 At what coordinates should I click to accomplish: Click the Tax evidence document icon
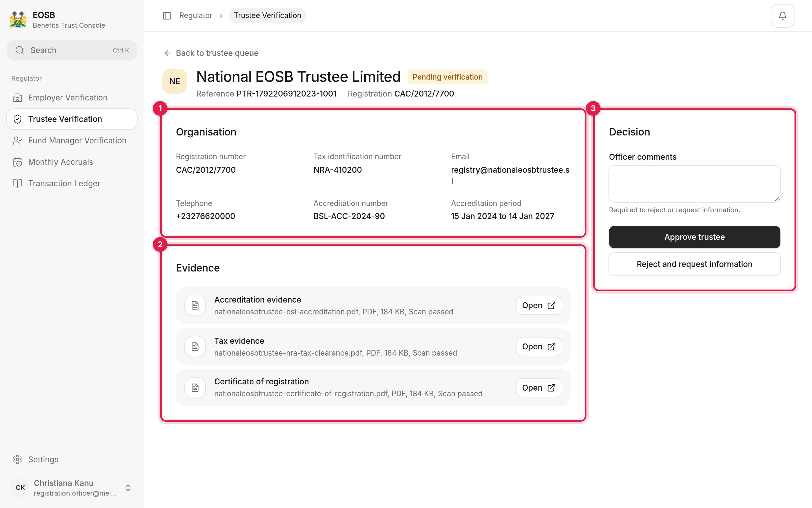195,346
